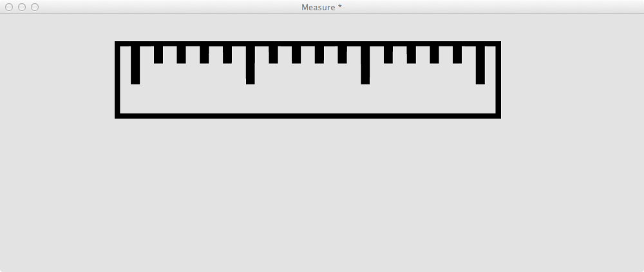Close the Measure window
This screenshot has width=644, height=272.
point(8,7)
